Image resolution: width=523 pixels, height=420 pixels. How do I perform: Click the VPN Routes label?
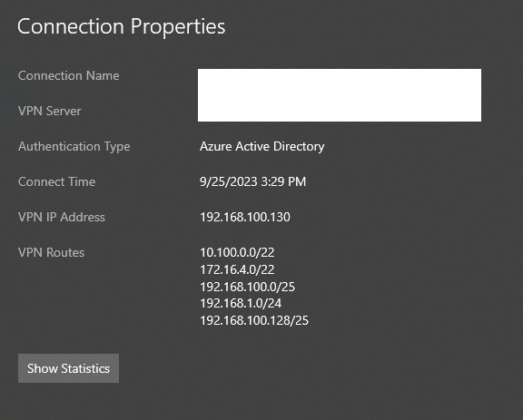click(x=51, y=252)
